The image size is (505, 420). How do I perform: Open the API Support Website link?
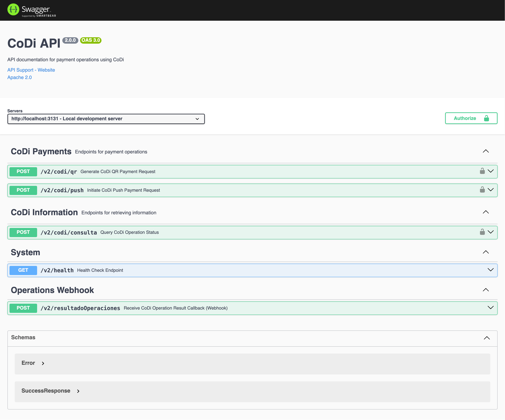pos(31,70)
